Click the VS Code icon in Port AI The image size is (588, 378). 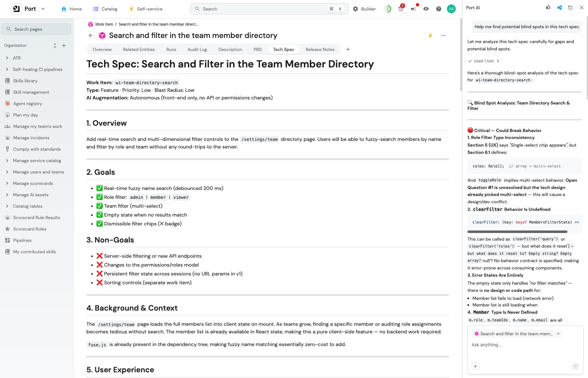(559, 8)
